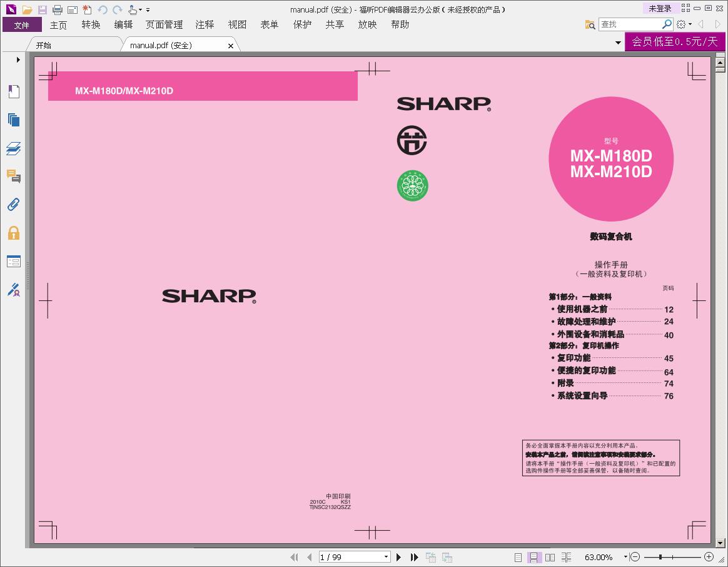Viewport: 728px width, 567px height.
Task: Open the Security lock panel
Action: pos(14,233)
